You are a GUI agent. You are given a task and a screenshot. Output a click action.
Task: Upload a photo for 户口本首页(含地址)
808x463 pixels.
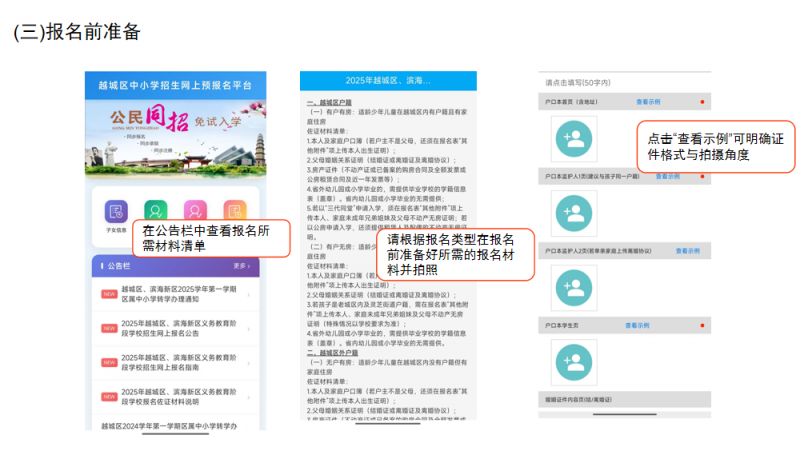tap(574, 139)
